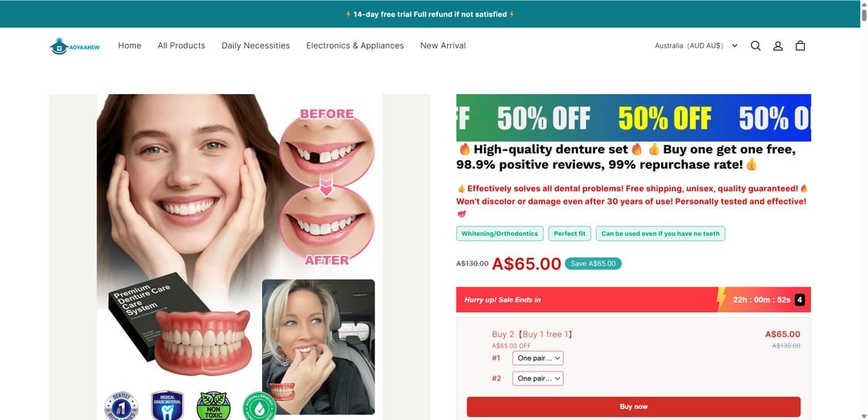The height and width of the screenshot is (420, 868).
Task: Go to the Home menu item
Action: pos(130,46)
